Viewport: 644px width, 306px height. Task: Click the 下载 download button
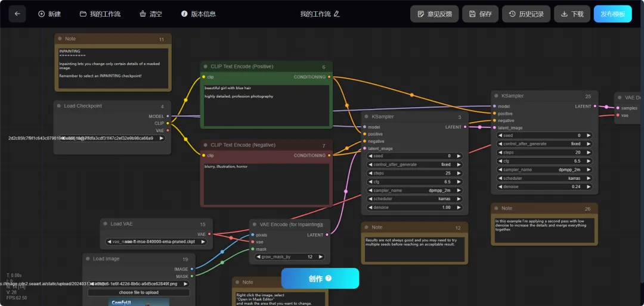point(571,14)
